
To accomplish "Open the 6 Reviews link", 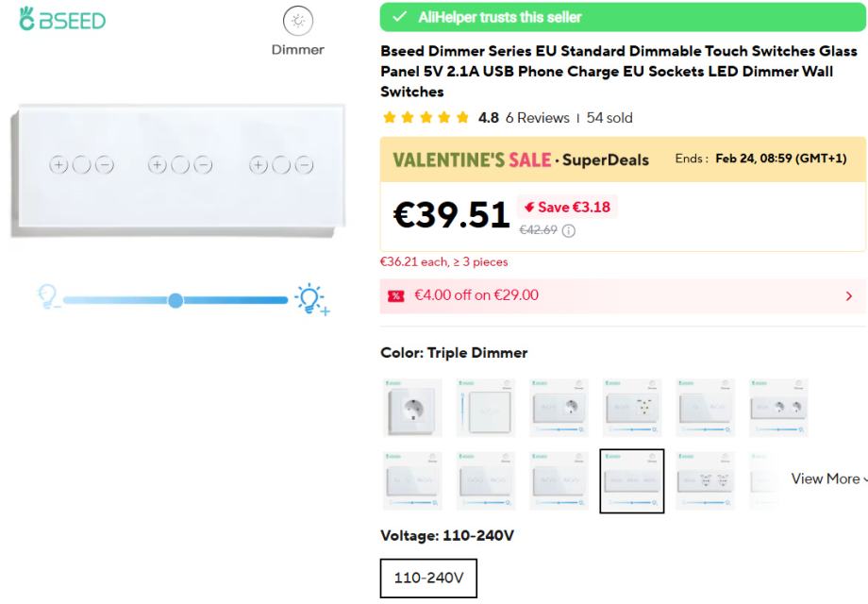I will pos(537,118).
